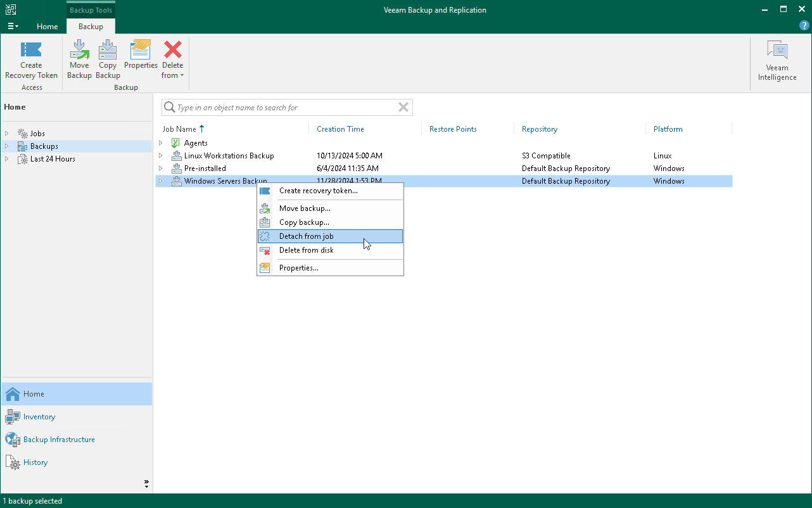The image size is (812, 508).
Task: Expand the Jobs tree node
Action: coord(7,134)
